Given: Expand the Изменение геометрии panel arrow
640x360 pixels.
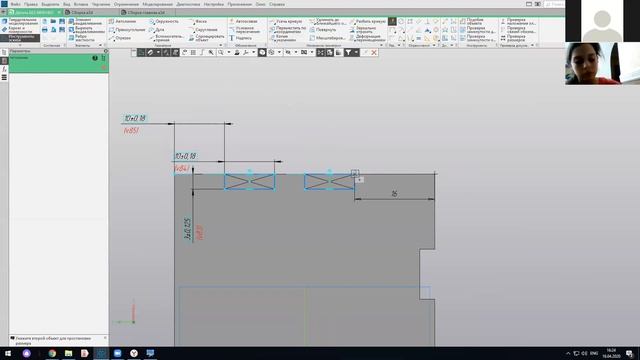Looking at the screenshot, I should click(x=381, y=45).
